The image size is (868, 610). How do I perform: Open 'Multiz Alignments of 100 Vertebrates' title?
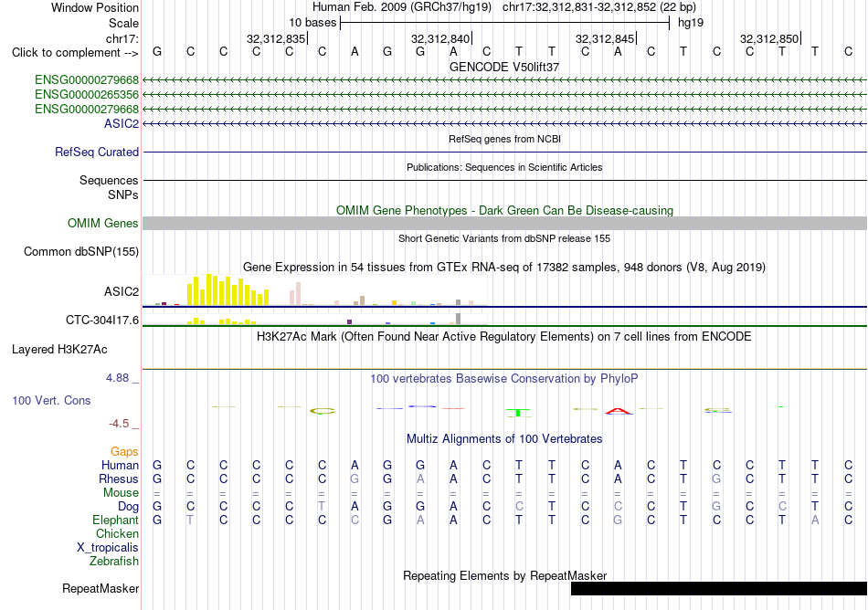pos(504,439)
